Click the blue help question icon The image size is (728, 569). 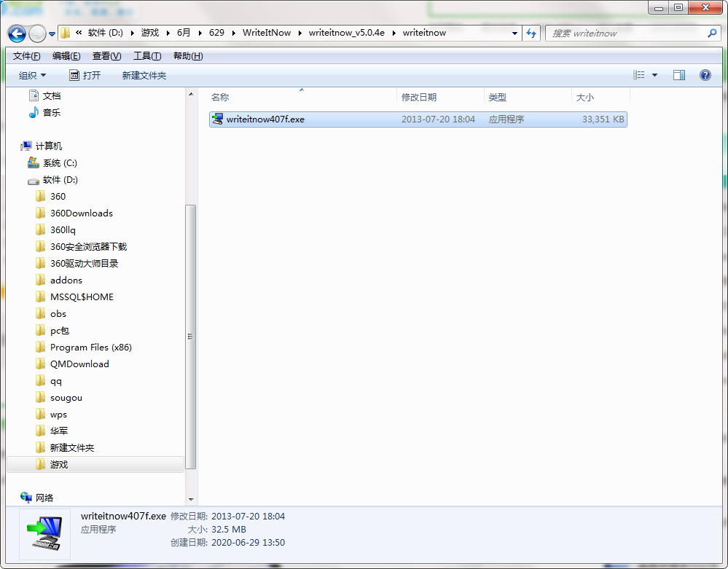point(705,75)
